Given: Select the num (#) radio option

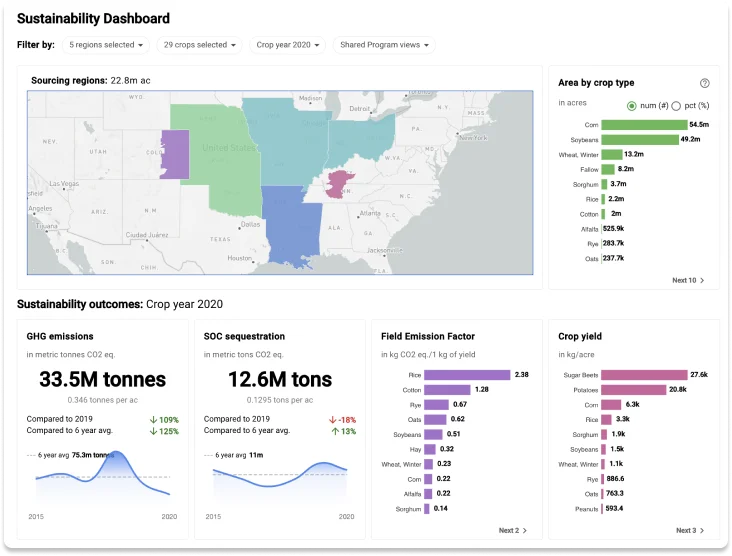Looking at the screenshot, I should [x=631, y=106].
